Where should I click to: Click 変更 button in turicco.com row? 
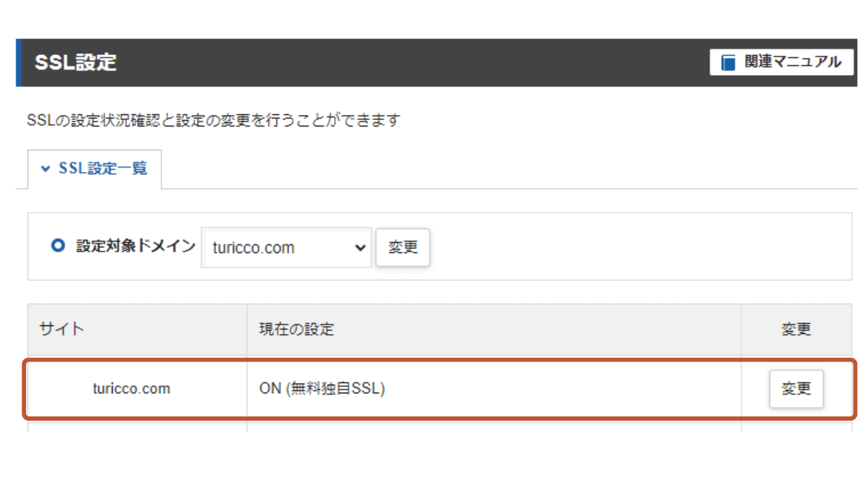tap(796, 389)
